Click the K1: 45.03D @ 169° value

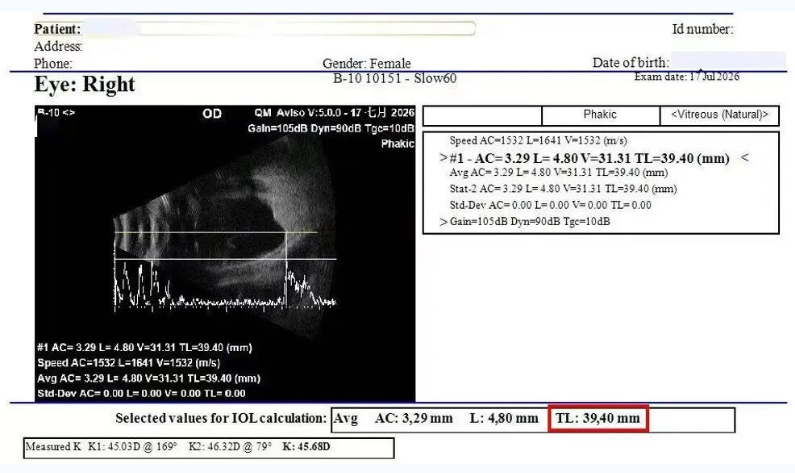click(x=132, y=447)
